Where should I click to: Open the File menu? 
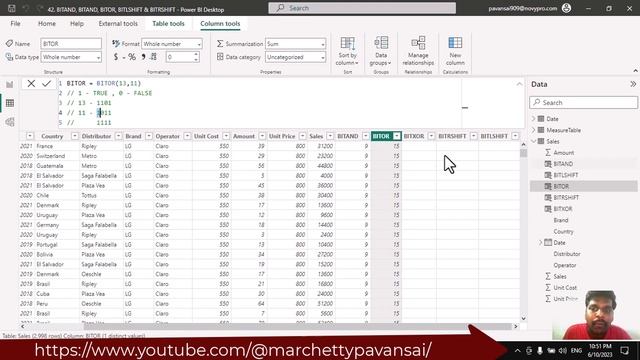click(16, 24)
